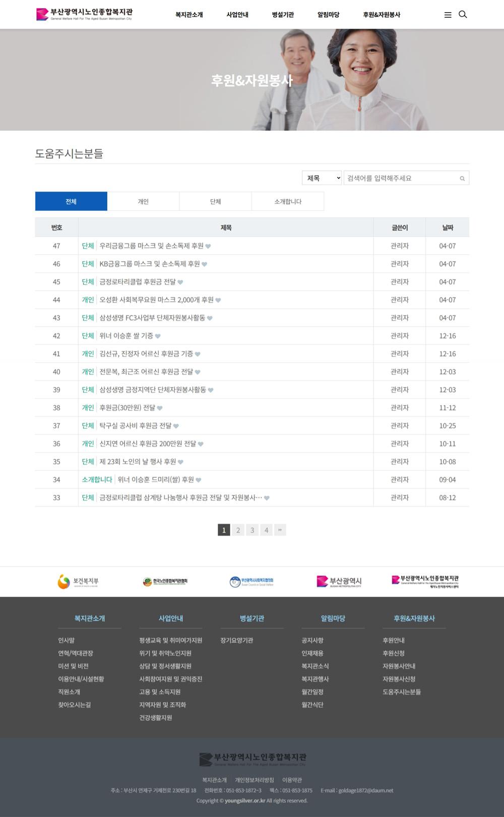Select the 전체 tab
This screenshot has width=504, height=817.
point(71,201)
